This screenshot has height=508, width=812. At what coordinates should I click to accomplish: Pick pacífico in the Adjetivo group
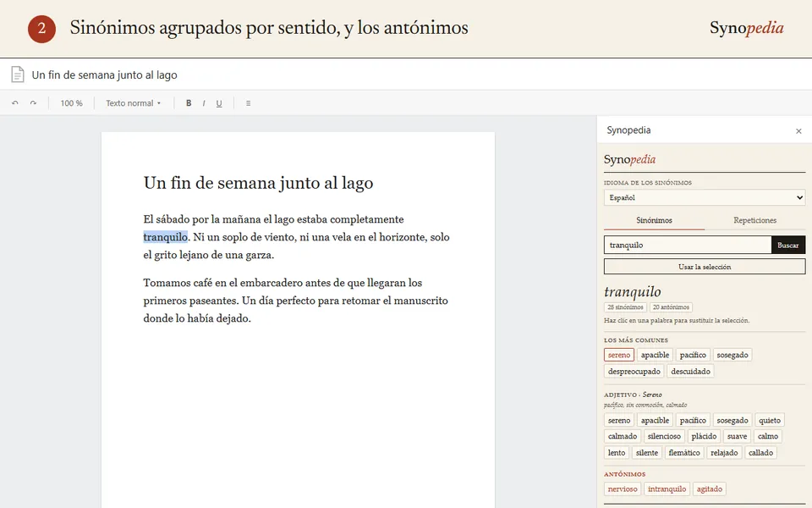(x=693, y=421)
